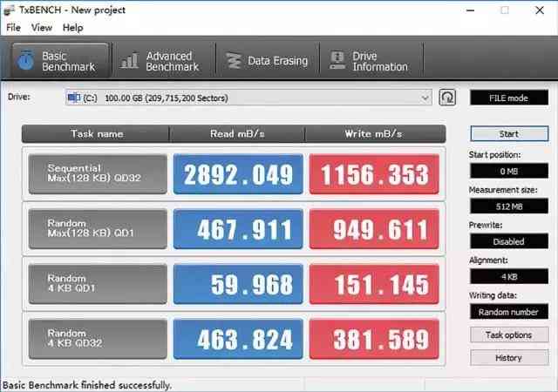The image size is (558, 392).
Task: Click the refresh drive list icon
Action: click(x=447, y=98)
